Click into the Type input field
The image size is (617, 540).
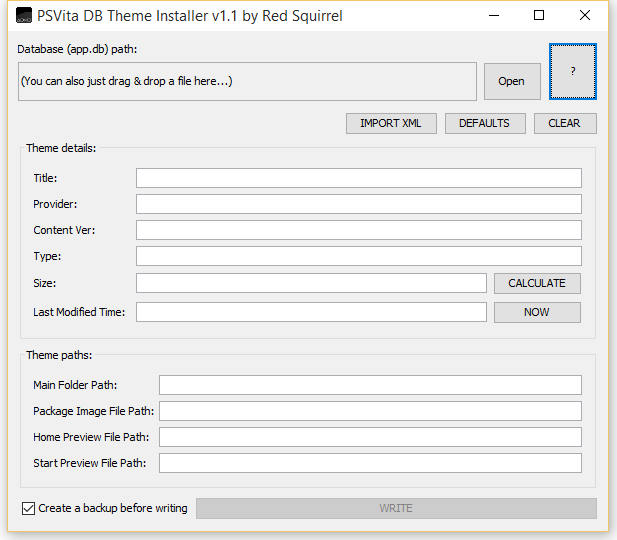(358, 256)
